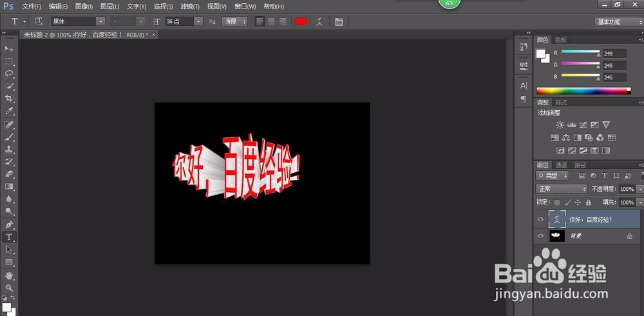Select the History Brush tool

(9, 161)
